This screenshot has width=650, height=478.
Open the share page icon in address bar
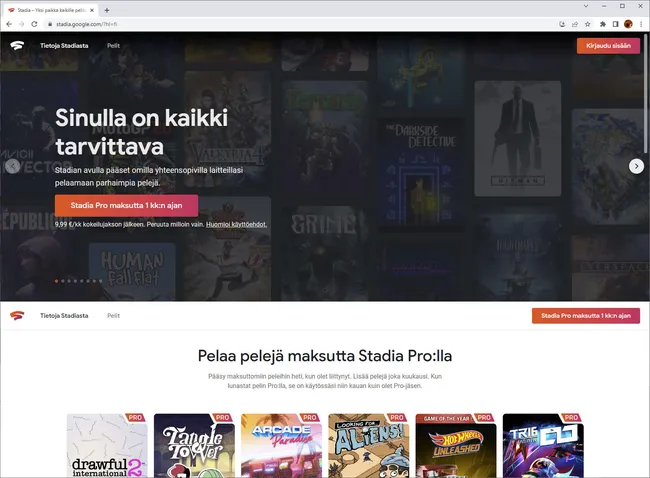click(575, 24)
